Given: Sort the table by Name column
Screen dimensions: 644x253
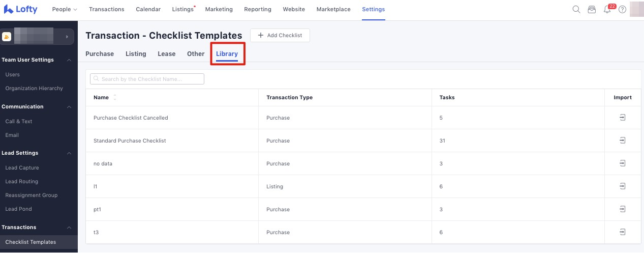Looking at the screenshot, I should [x=115, y=97].
